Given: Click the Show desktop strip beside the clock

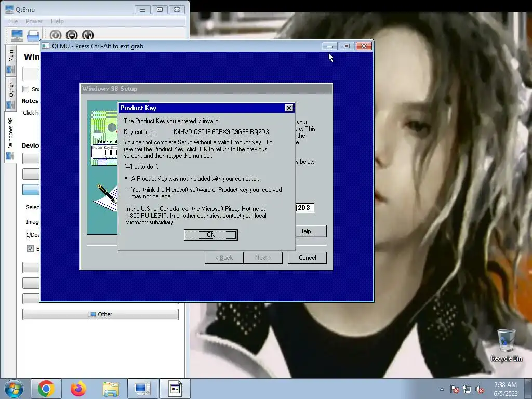Looking at the screenshot, I should coord(528,389).
